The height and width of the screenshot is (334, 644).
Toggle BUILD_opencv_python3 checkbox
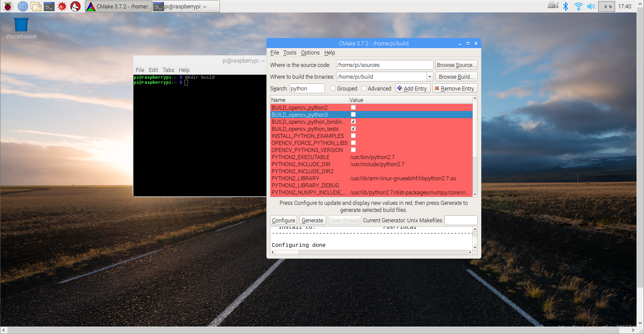353,114
